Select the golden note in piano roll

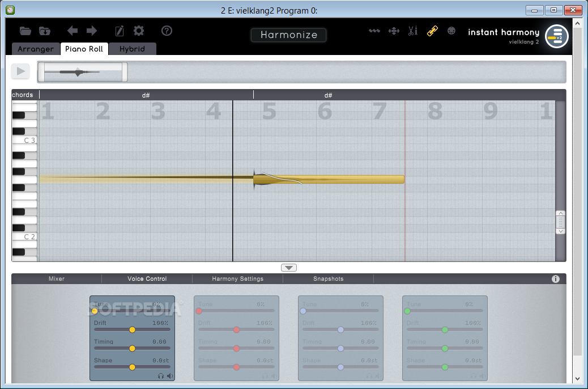(x=329, y=180)
